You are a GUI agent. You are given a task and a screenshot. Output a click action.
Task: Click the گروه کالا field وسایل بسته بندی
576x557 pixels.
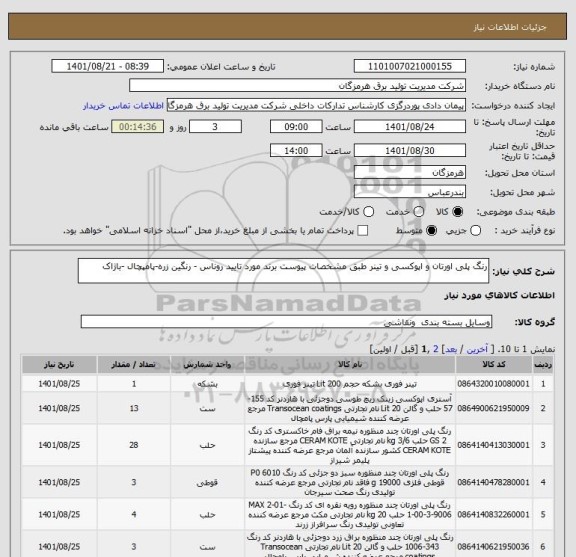click(286, 322)
